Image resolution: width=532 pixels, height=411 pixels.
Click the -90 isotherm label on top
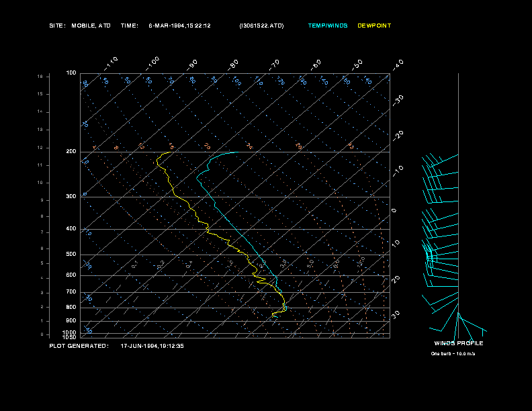[x=192, y=65]
